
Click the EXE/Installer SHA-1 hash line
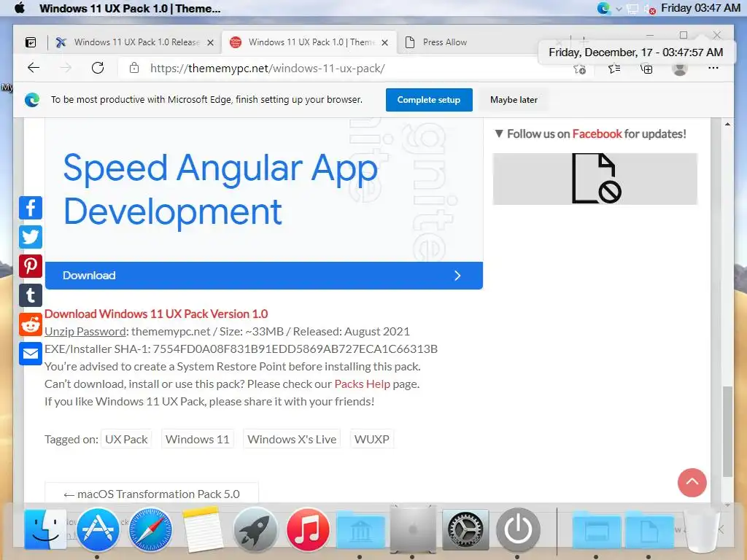pos(241,349)
